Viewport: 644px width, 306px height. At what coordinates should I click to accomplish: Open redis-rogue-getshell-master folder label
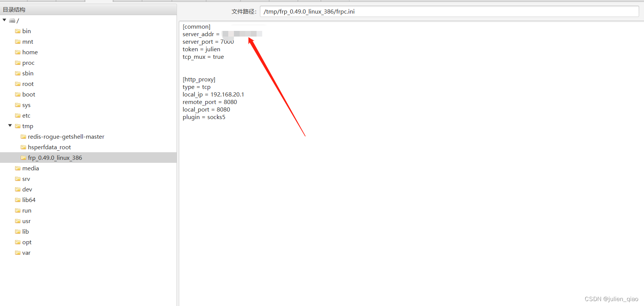click(66, 137)
